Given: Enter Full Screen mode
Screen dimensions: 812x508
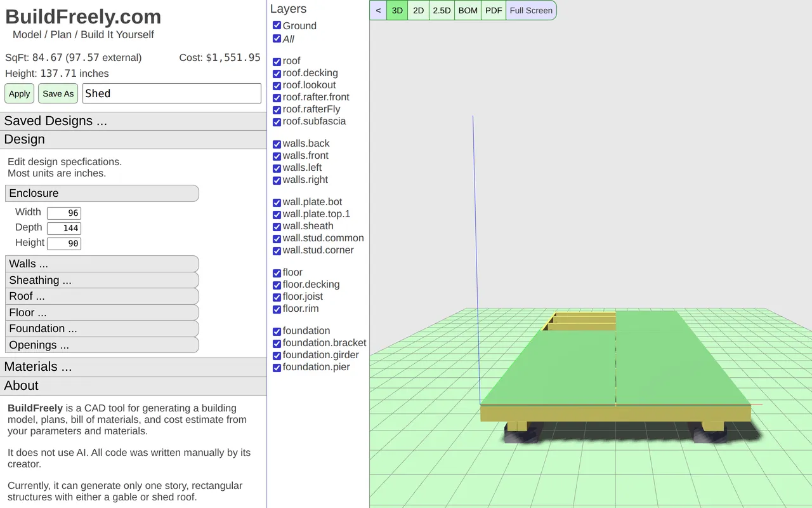Looking at the screenshot, I should [x=531, y=10].
